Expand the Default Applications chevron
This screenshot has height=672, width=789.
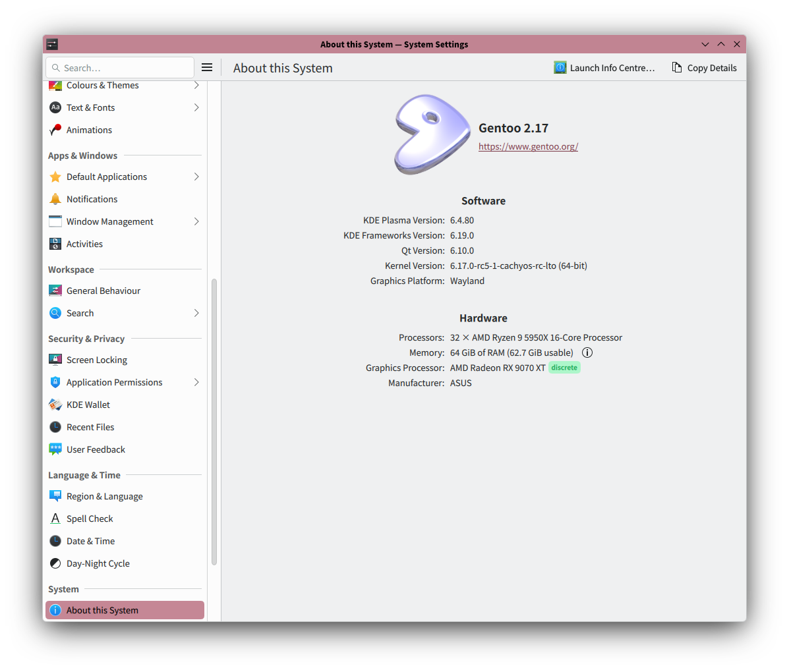196,177
